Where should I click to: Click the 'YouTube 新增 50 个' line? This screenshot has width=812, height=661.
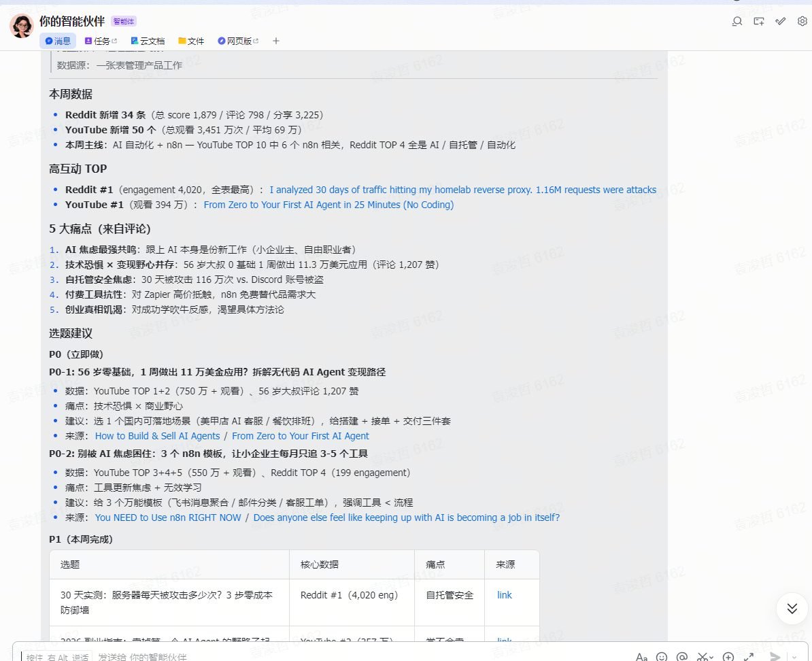pyautogui.click(x=184, y=130)
